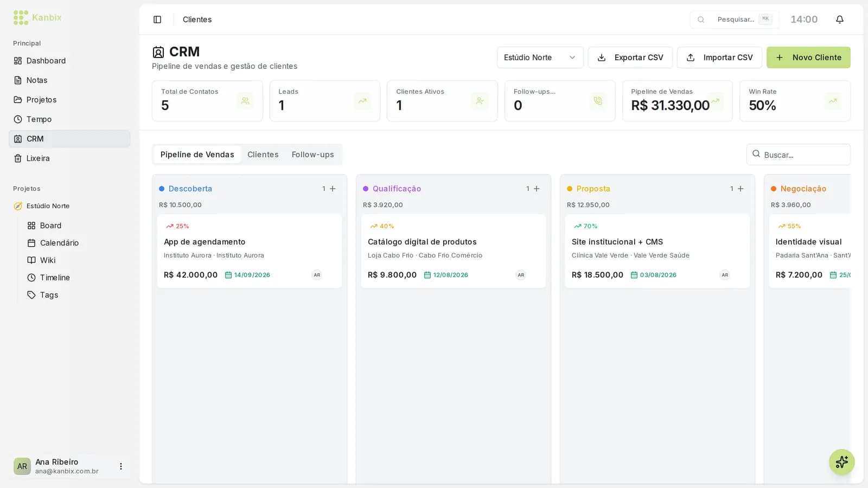Select the Estúdio Norte project in sidebar
Screen dimensions: 868x488
pos(69,206)
